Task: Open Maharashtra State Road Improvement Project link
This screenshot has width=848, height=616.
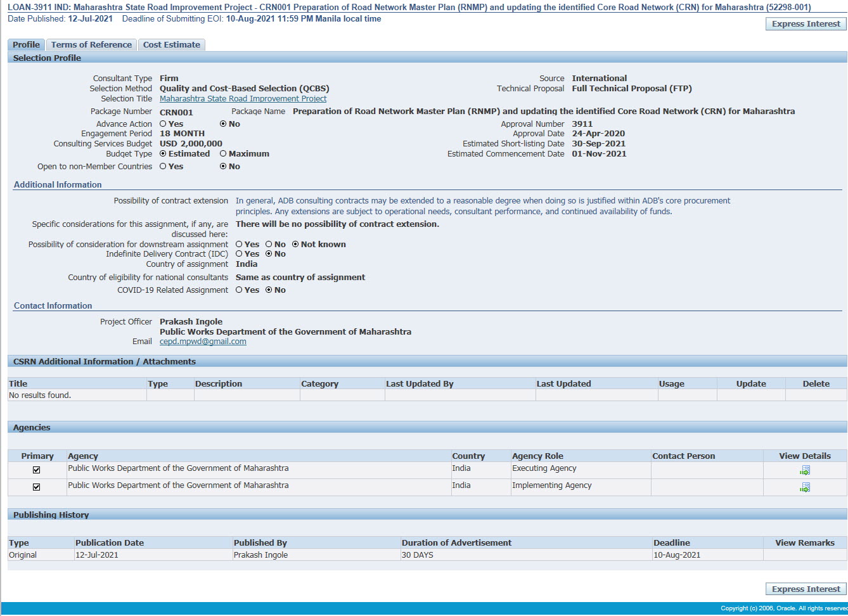Action: (243, 99)
